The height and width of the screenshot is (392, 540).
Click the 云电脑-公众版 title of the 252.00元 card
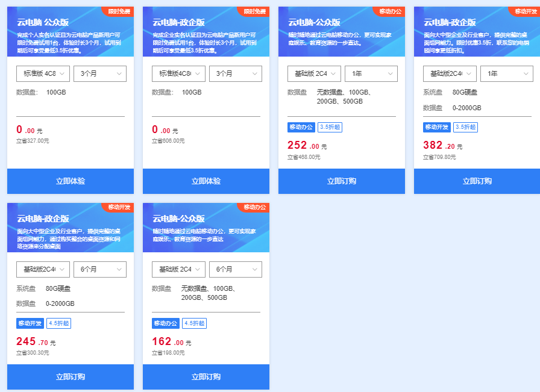315,23
